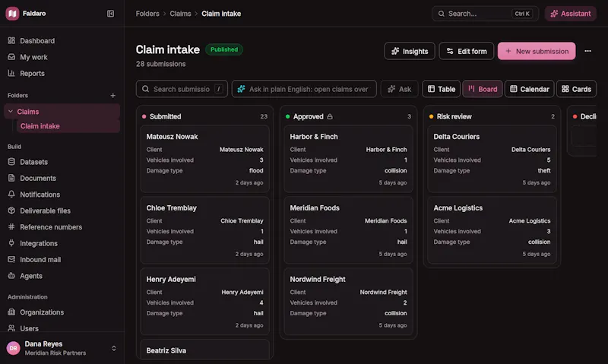608x364 pixels.
Task: Open Mateusz Nowak submission card
Action: coord(204,159)
